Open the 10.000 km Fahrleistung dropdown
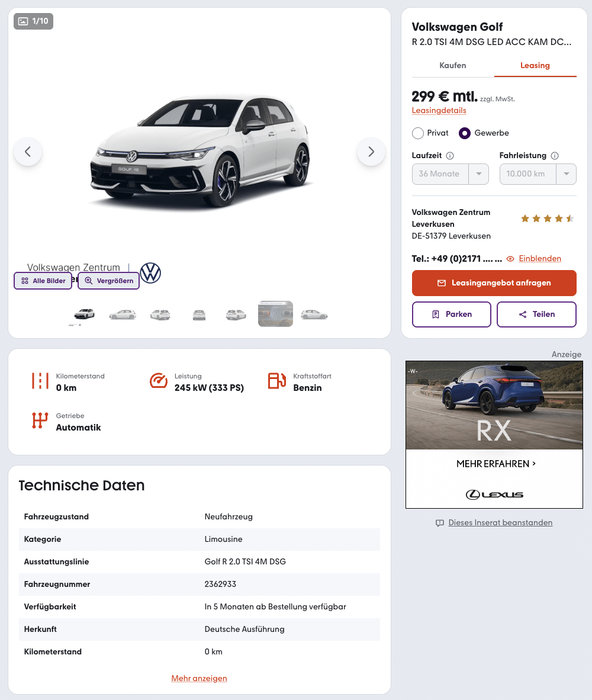Screen dimensions: 592x700 coord(538,174)
